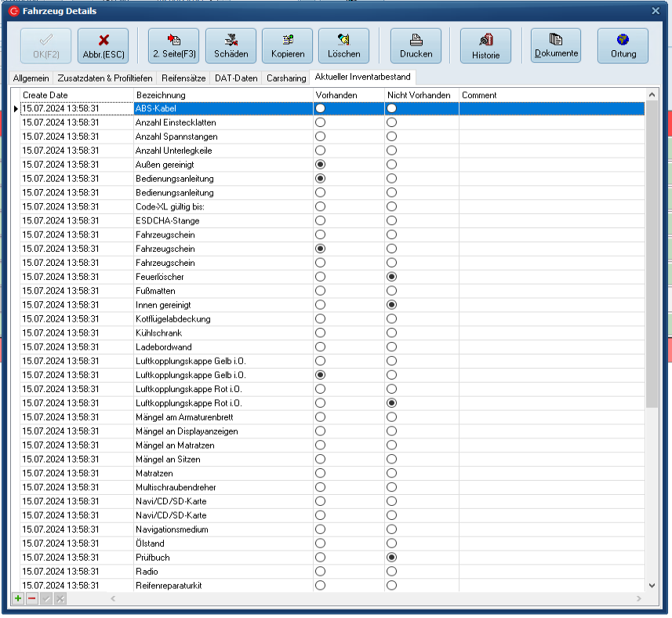
Task: Select Vorhanden for Feuerlöscher
Action: point(320,277)
